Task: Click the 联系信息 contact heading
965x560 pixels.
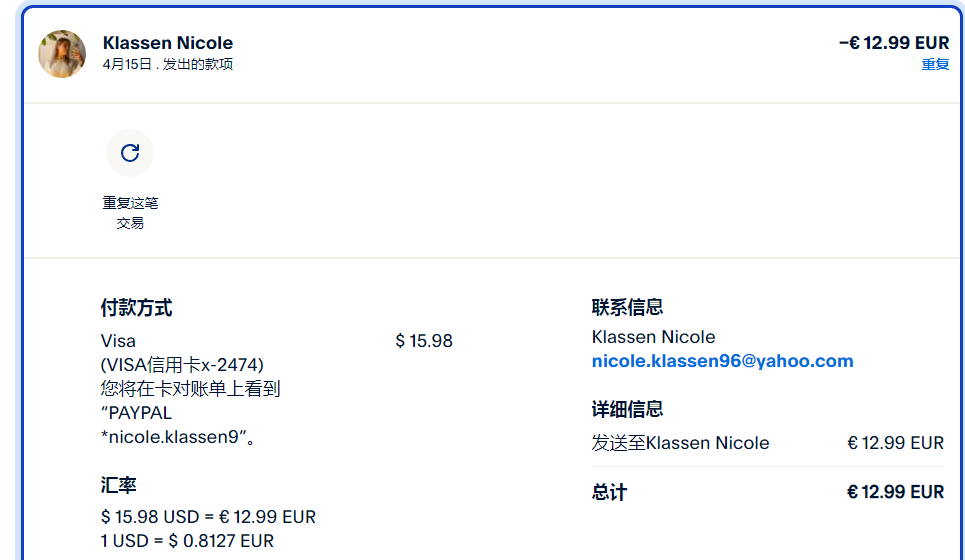Action: tap(627, 307)
